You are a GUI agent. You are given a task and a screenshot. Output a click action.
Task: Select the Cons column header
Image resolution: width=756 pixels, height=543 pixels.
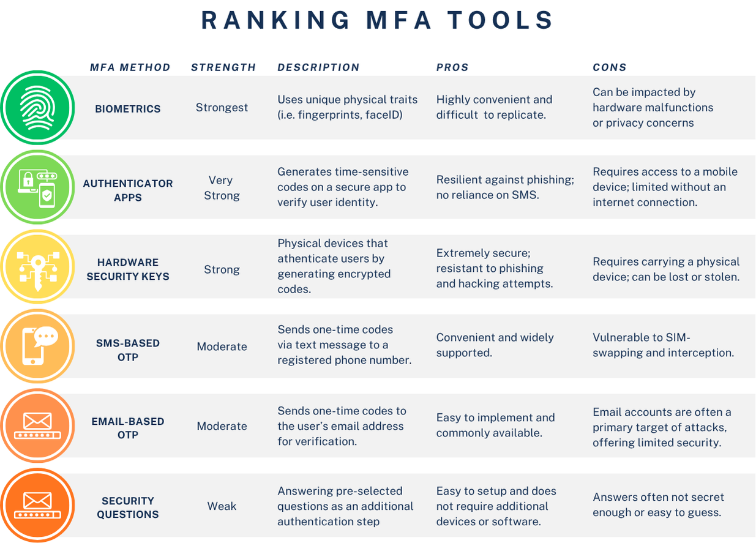(x=610, y=67)
